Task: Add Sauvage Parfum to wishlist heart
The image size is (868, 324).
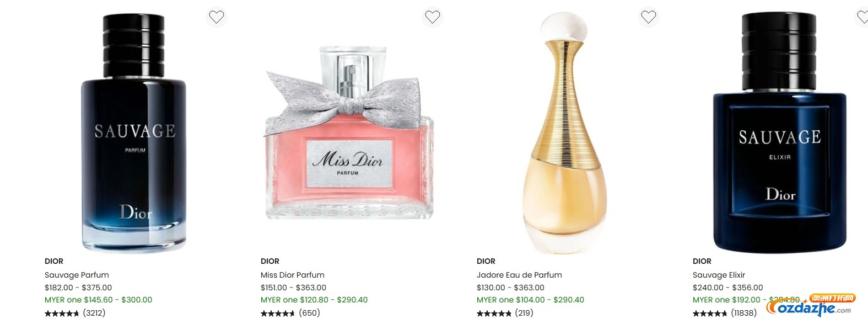Action: (217, 17)
